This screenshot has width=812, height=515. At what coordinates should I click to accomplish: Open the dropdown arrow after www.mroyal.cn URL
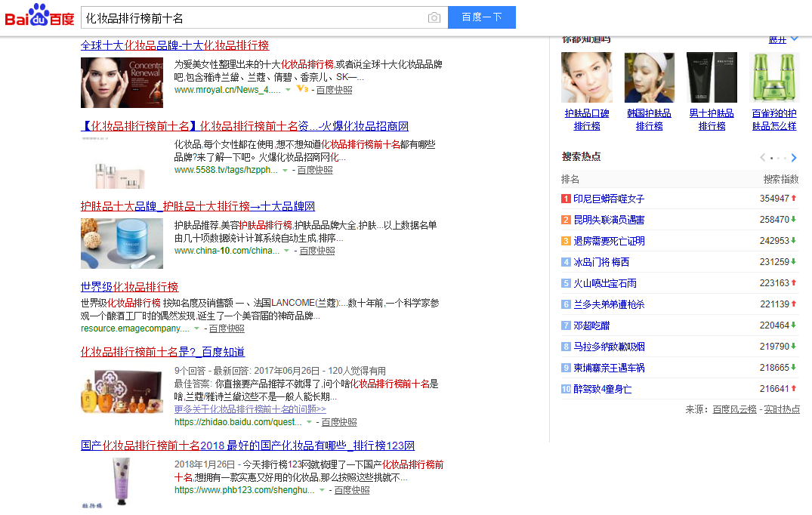coord(288,90)
